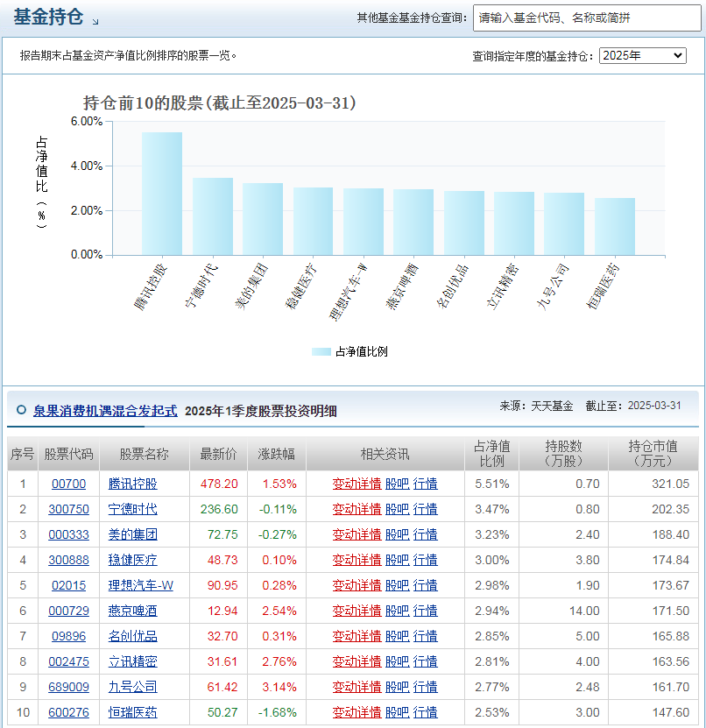Click the 持仓市值(万元) column header
Viewport: 706px width, 728px height.
click(x=653, y=454)
